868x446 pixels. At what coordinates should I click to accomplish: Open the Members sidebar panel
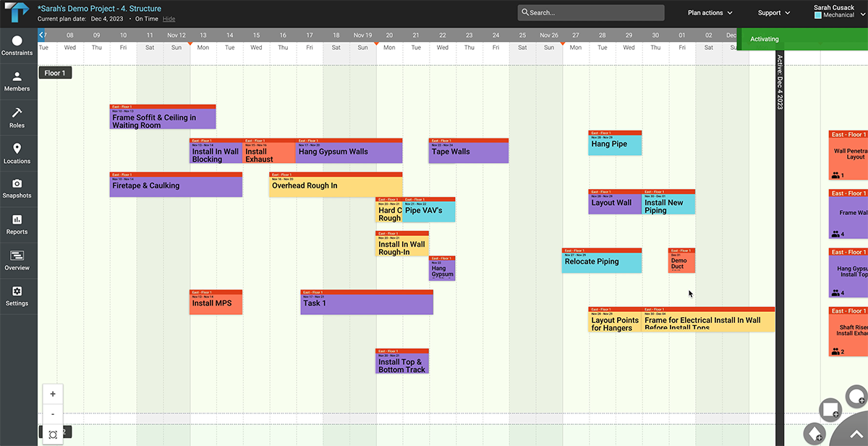[x=17, y=81]
